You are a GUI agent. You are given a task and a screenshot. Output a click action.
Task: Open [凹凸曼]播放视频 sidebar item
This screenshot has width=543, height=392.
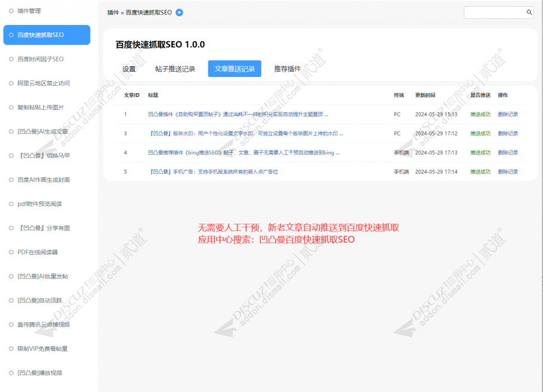pos(40,373)
